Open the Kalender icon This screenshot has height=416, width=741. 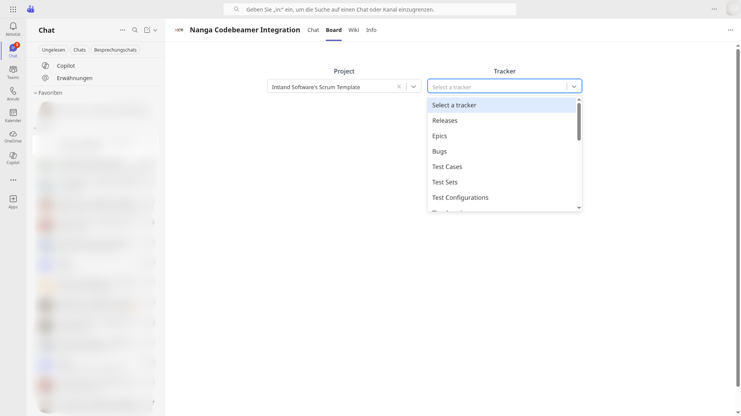[x=13, y=115]
